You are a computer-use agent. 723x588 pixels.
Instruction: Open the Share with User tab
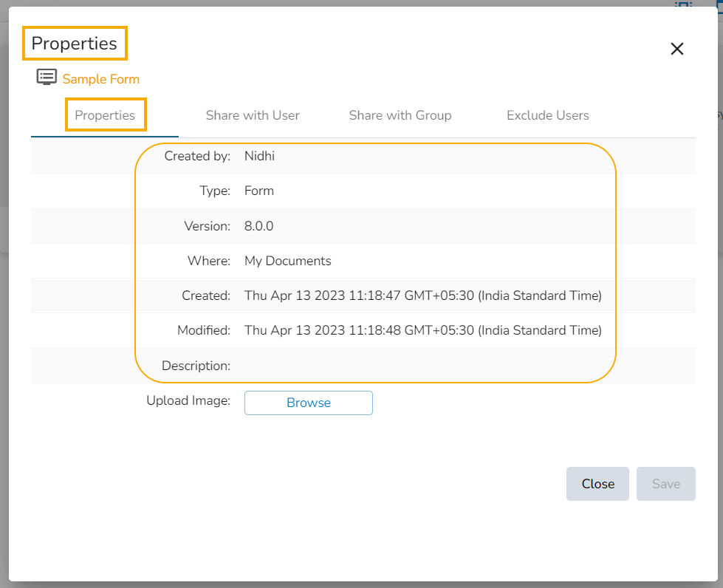point(253,115)
